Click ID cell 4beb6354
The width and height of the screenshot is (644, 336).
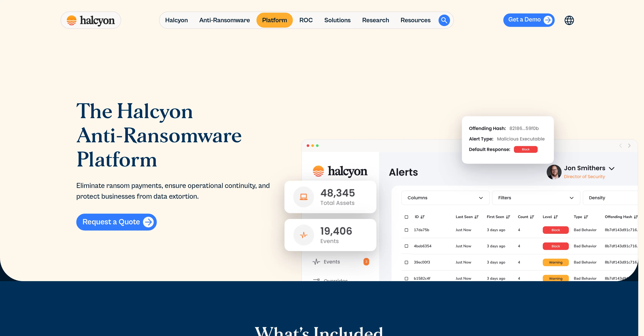click(x=422, y=246)
